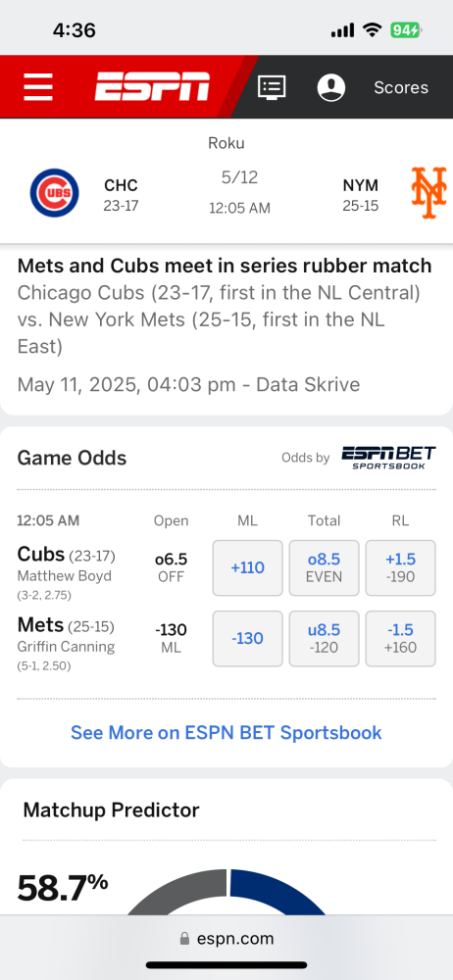Select Mets moneyline -130
The height and width of the screenshot is (980, 453).
[248, 638]
